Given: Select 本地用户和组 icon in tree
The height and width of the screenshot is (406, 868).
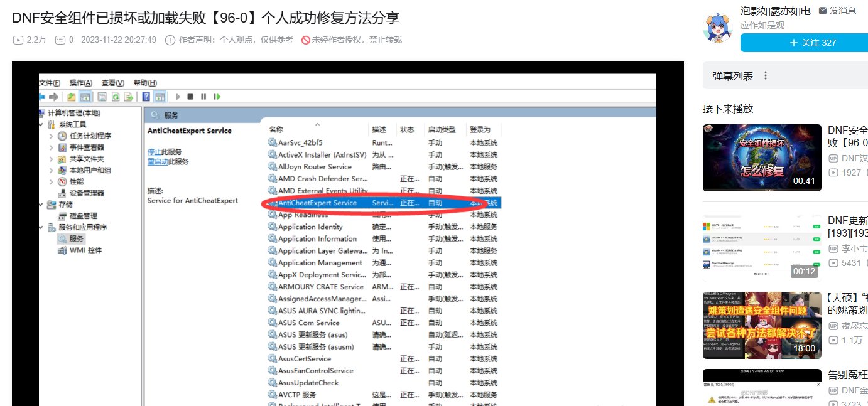Looking at the screenshot, I should 62,170.
